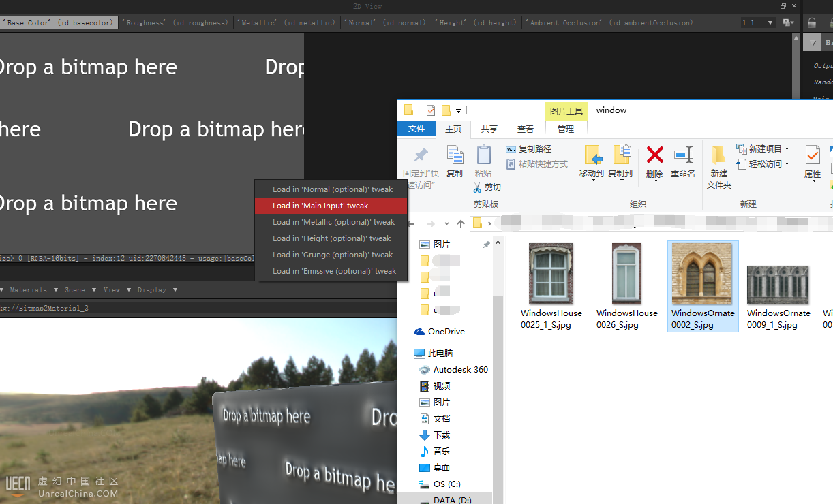Open the 1:1 zoom ratio dropdown
The image size is (833, 504).
point(757,22)
